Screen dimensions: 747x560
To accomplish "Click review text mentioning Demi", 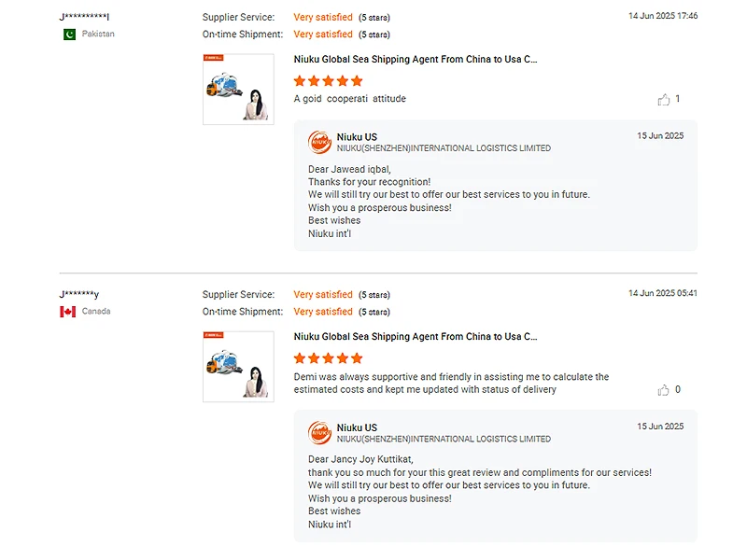I will tap(451, 383).
